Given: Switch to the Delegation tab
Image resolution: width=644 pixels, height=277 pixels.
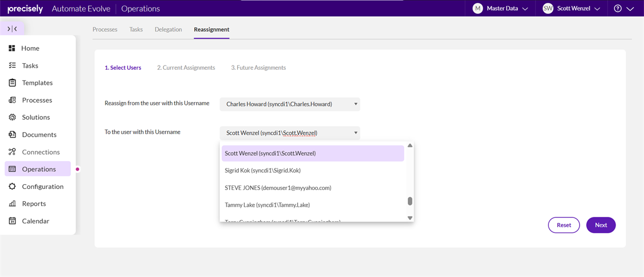Looking at the screenshot, I should (x=168, y=30).
